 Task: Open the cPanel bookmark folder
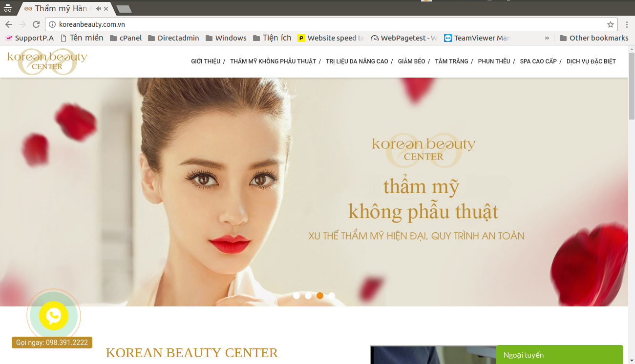tap(126, 38)
